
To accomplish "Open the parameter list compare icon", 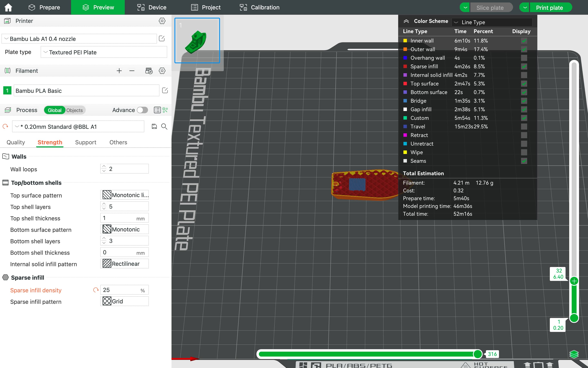I will 157,110.
